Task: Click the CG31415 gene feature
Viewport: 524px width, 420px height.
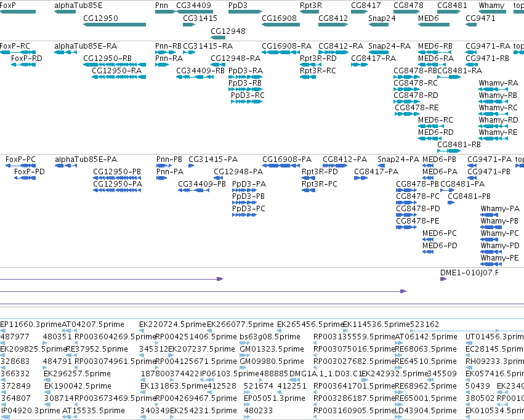Action: pos(189,25)
